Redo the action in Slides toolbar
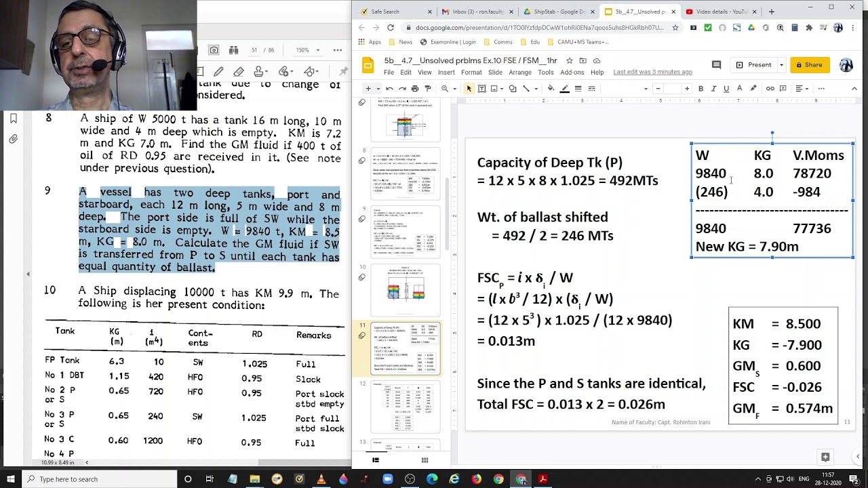Viewport: 868px width, 488px height. (x=402, y=89)
